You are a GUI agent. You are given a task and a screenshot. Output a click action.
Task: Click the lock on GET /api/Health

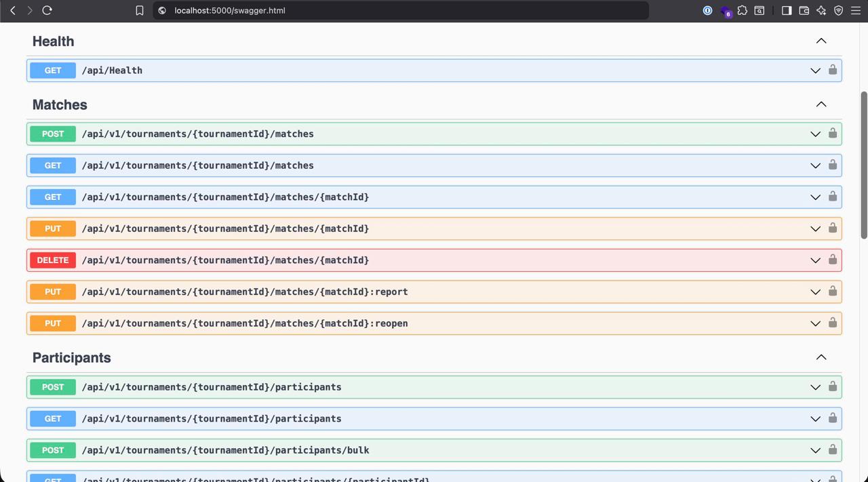click(832, 70)
